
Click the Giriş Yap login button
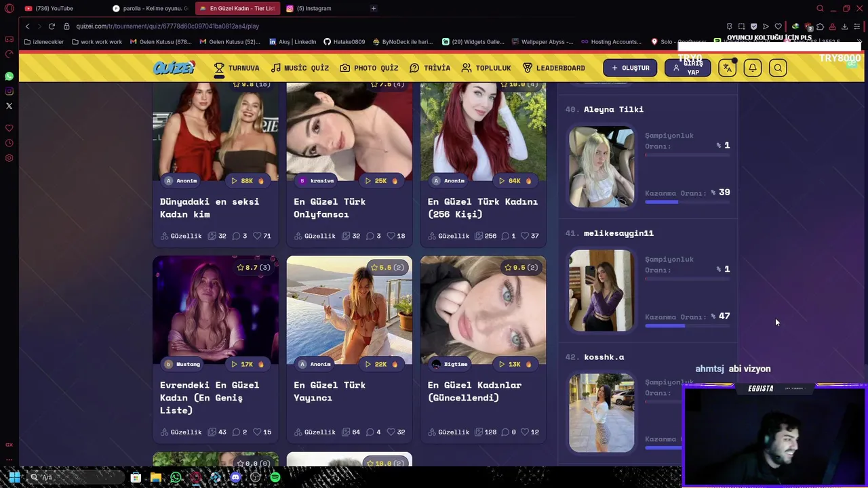[688, 68]
